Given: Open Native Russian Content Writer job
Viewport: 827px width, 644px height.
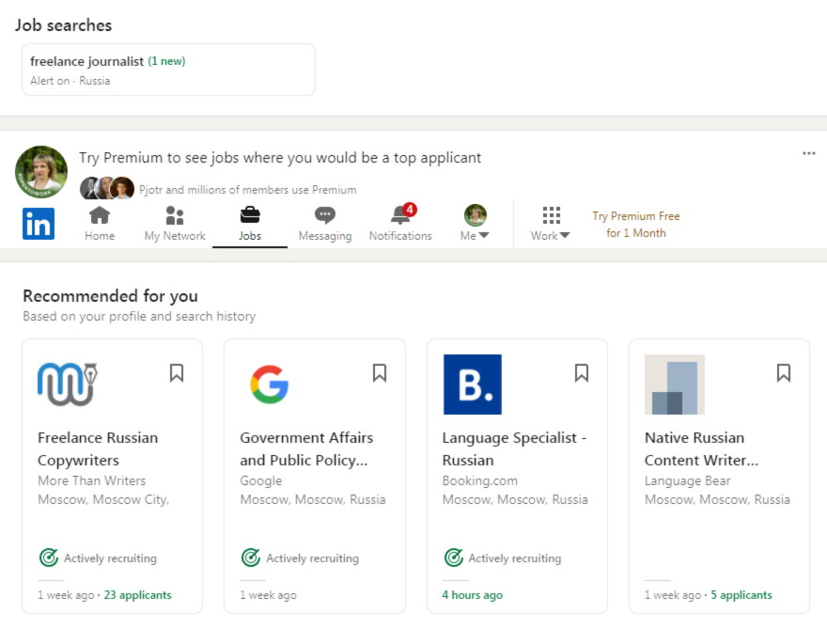Looking at the screenshot, I should point(701,448).
